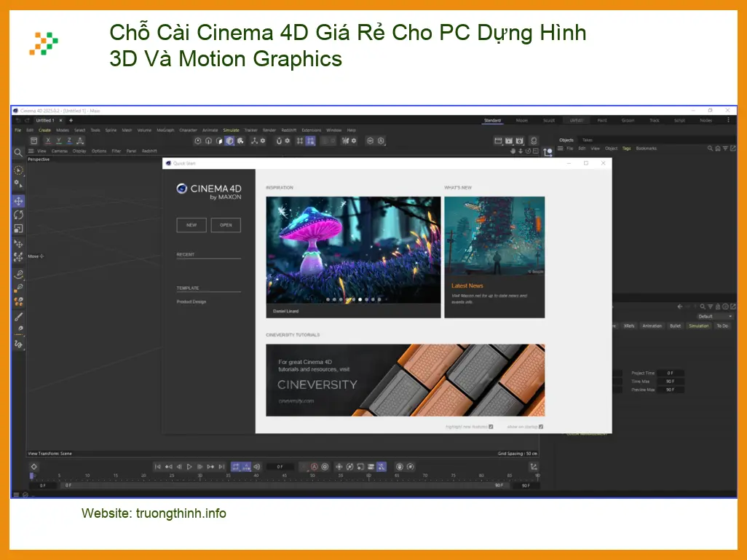Open the Render menu
This screenshot has width=747, height=560.
[x=269, y=130]
